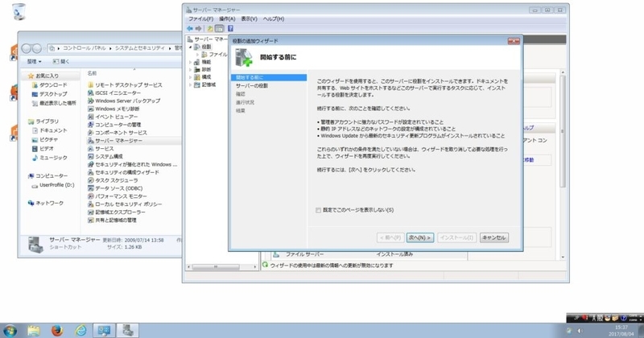Open 操作(A) menu in Server Manager
The height and width of the screenshot is (338, 644).
[227, 19]
